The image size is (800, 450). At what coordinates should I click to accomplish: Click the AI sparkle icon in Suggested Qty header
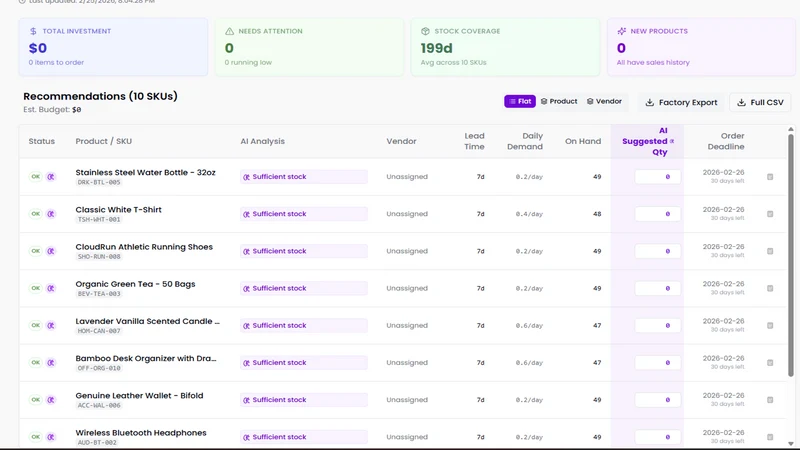pyautogui.click(x=672, y=141)
